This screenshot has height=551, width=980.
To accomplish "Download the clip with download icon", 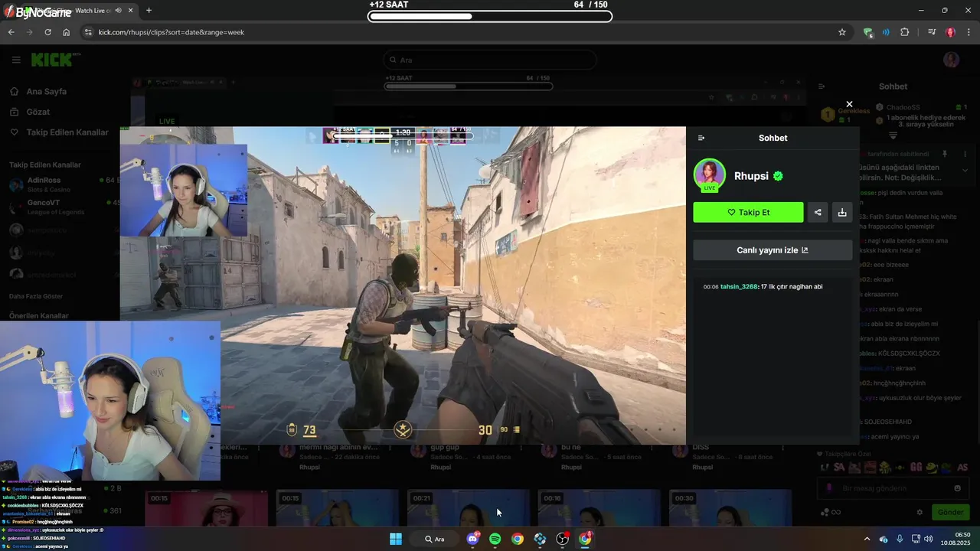I will 842,213.
